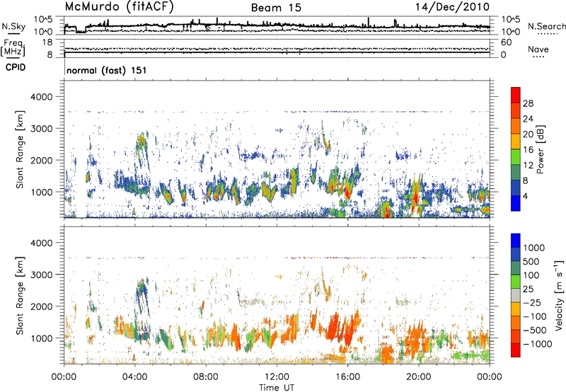Click the N.Search legend label
Screen dimensions: 566x392
click(547, 26)
